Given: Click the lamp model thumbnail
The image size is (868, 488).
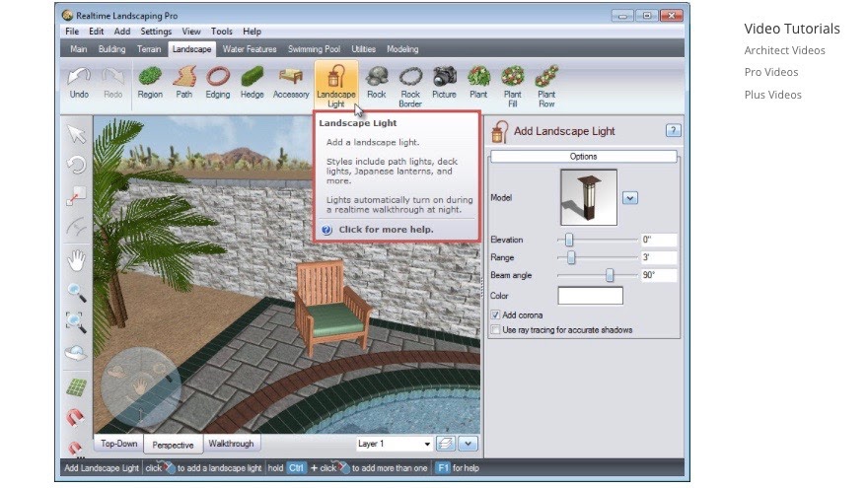Looking at the screenshot, I should point(589,197).
